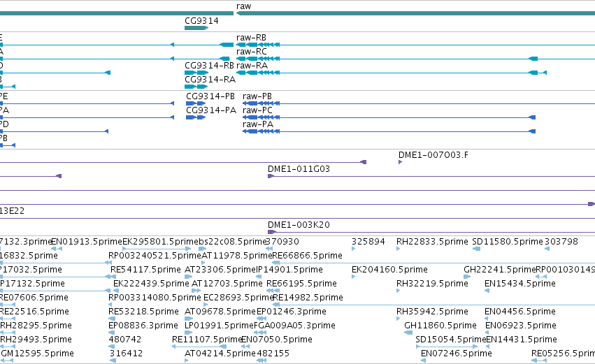This screenshot has height=364, width=595.
Task: Select the RH35942.5prime EST label
Action: [432, 312]
